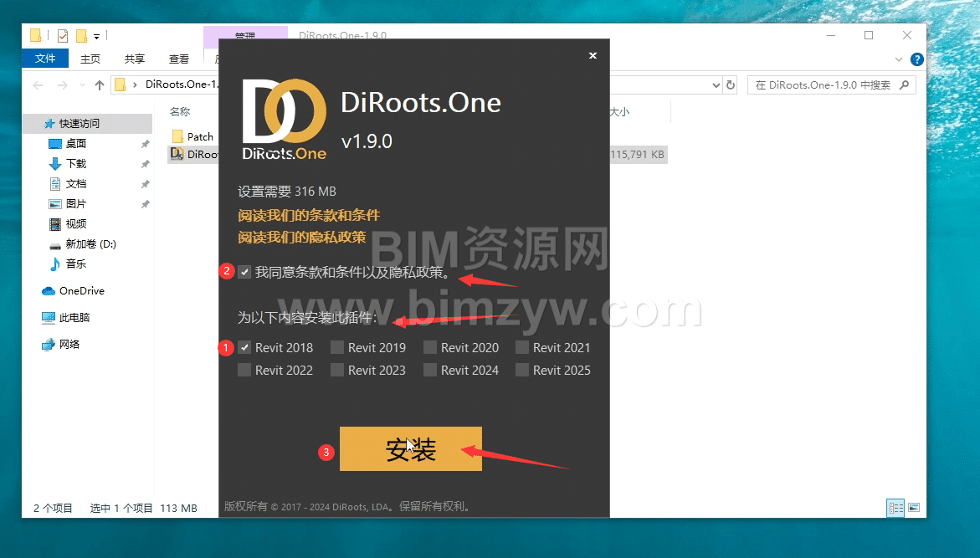Select the Revit 2022 checkbox

click(244, 370)
